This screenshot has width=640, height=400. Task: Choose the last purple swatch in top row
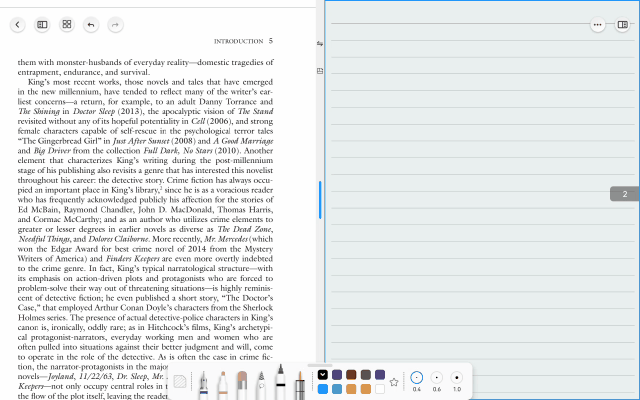[x=380, y=375]
